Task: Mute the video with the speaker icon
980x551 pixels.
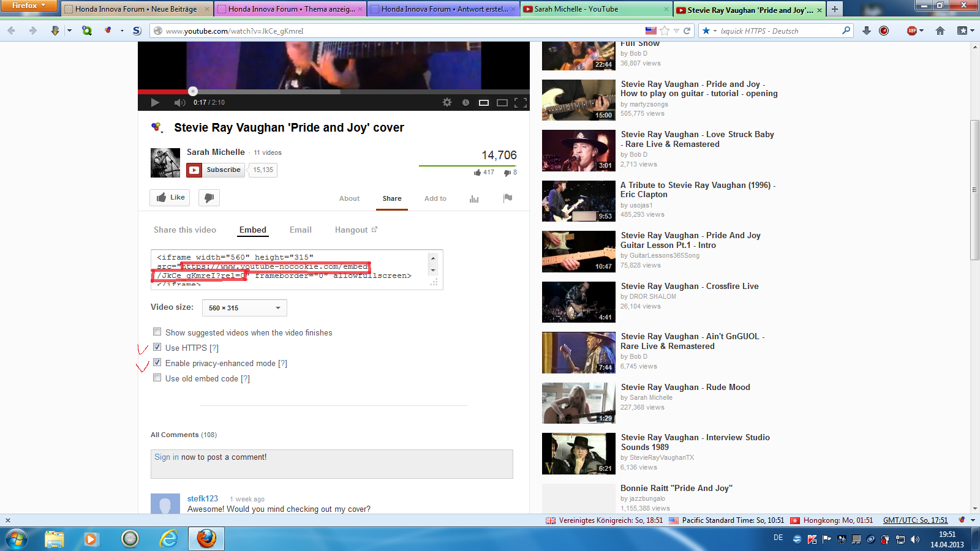Action: [x=179, y=102]
